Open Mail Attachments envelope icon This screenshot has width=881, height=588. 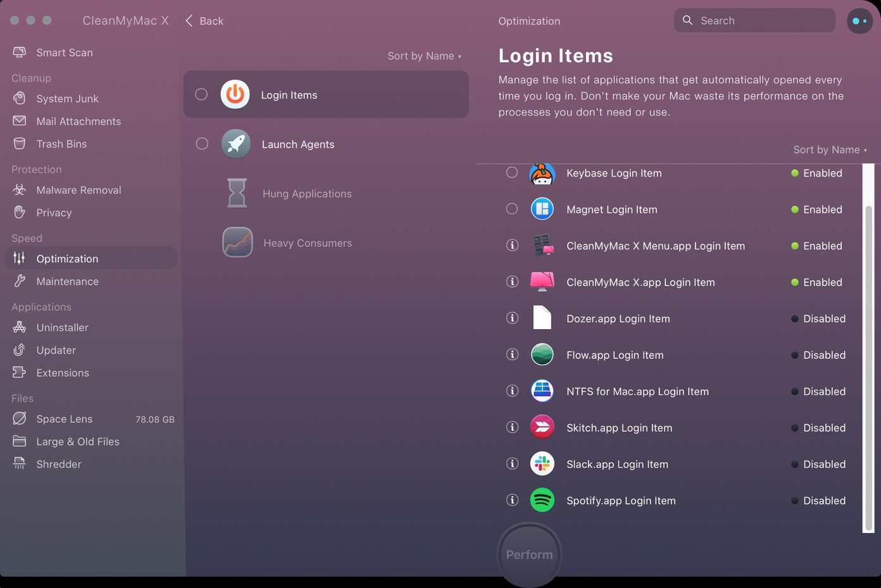(x=20, y=121)
